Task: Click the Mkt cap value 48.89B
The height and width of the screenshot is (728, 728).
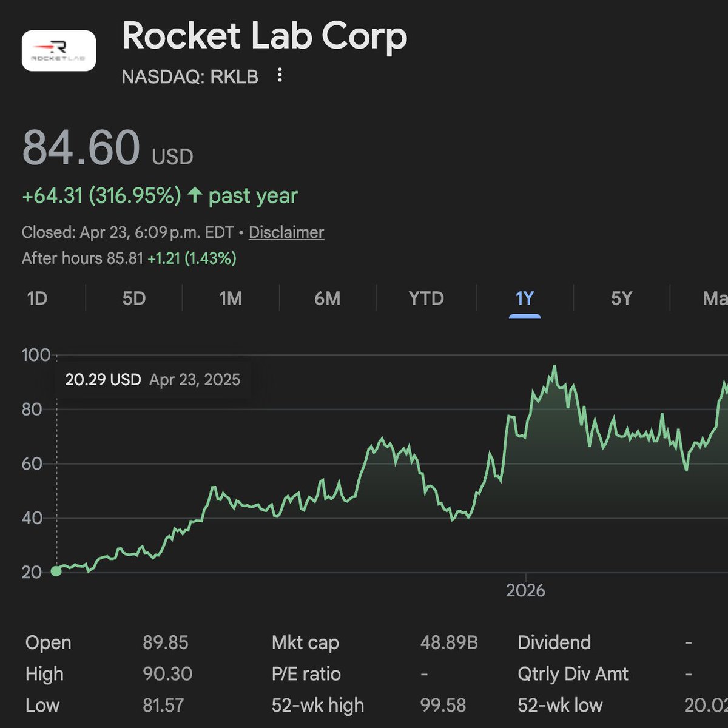Action: pyautogui.click(x=449, y=643)
